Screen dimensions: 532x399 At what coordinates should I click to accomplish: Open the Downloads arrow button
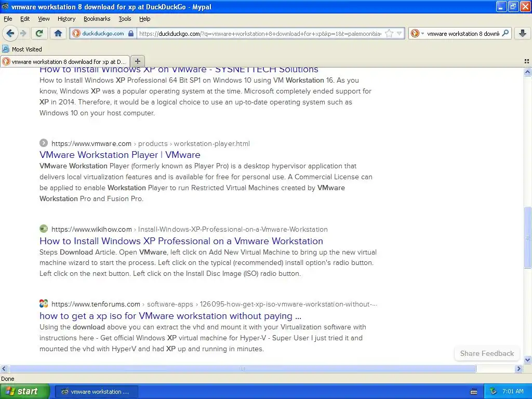coord(523,33)
